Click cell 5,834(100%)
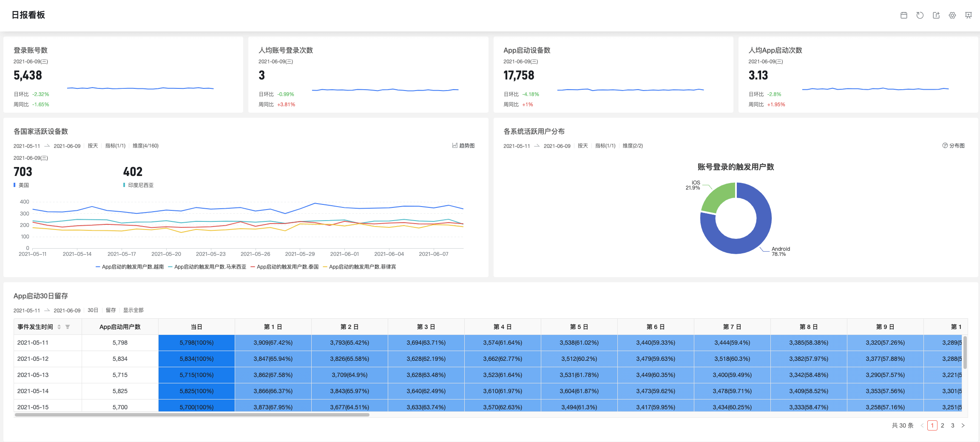Image resolution: width=980 pixels, height=442 pixels. point(196,359)
